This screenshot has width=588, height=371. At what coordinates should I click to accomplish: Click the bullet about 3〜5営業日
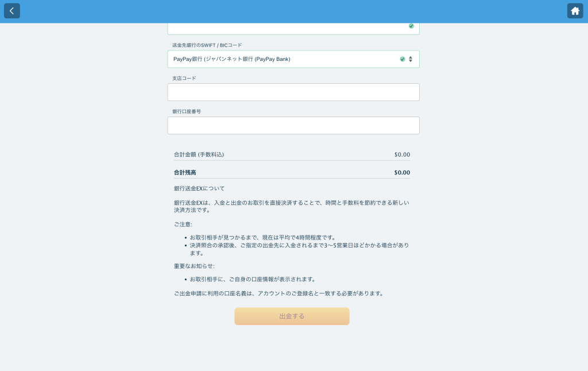[299, 249]
